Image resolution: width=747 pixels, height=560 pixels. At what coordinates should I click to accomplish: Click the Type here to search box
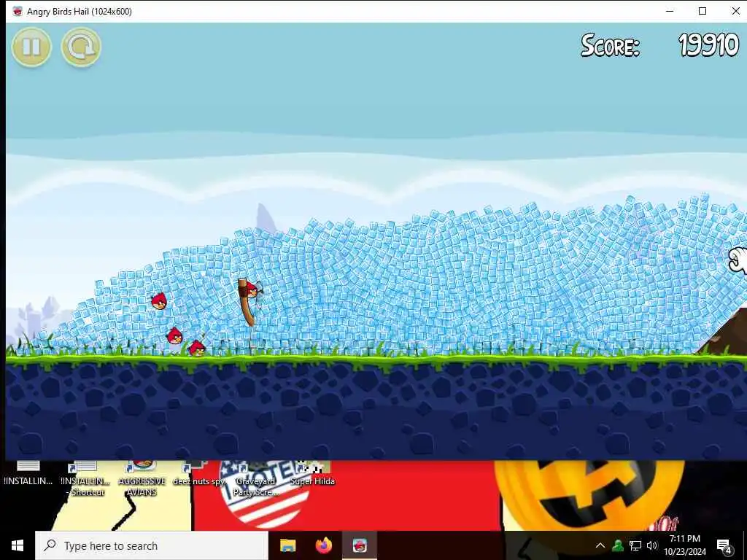[x=152, y=545]
